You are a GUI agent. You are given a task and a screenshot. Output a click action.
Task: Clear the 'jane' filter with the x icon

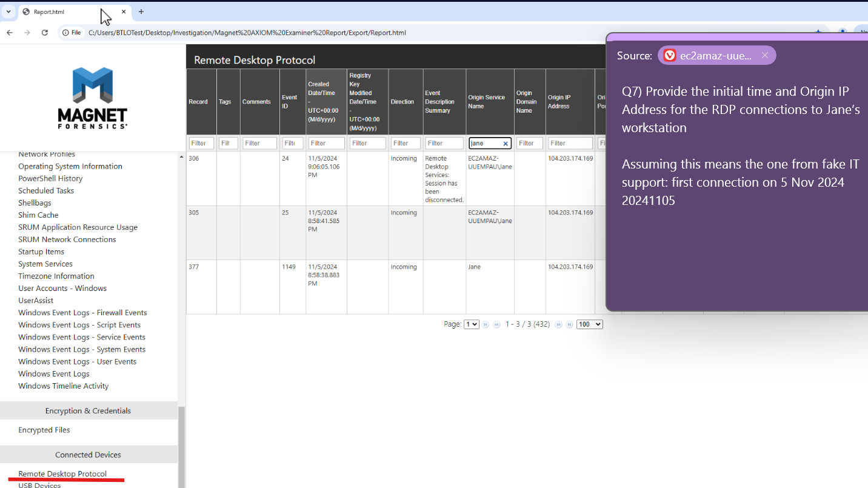click(x=506, y=144)
